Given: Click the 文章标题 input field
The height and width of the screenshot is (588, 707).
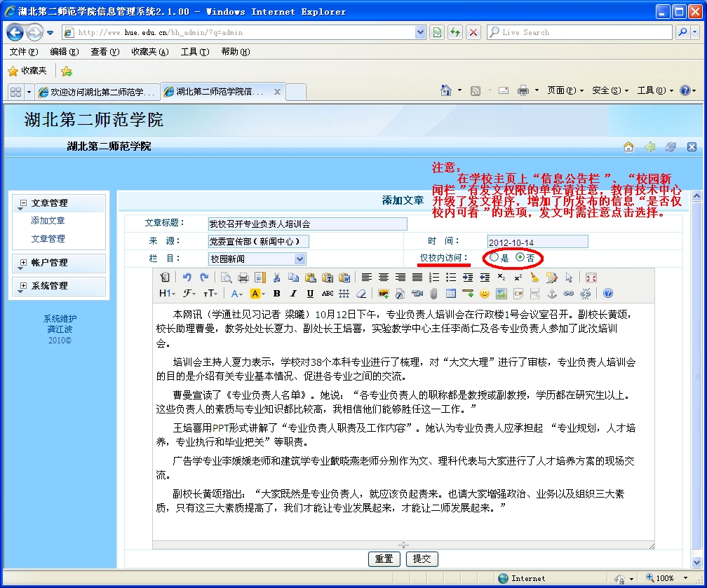Looking at the screenshot, I should pyautogui.click(x=307, y=224).
